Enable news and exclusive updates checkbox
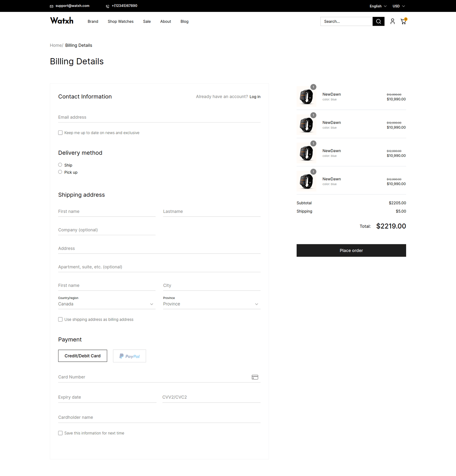456x476 pixels. (x=60, y=133)
